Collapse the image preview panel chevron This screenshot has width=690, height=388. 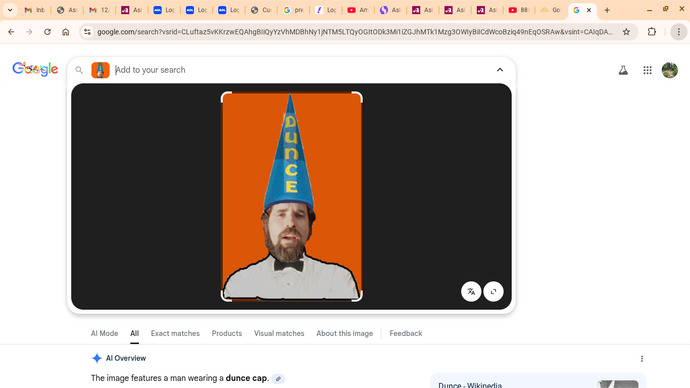coord(500,70)
